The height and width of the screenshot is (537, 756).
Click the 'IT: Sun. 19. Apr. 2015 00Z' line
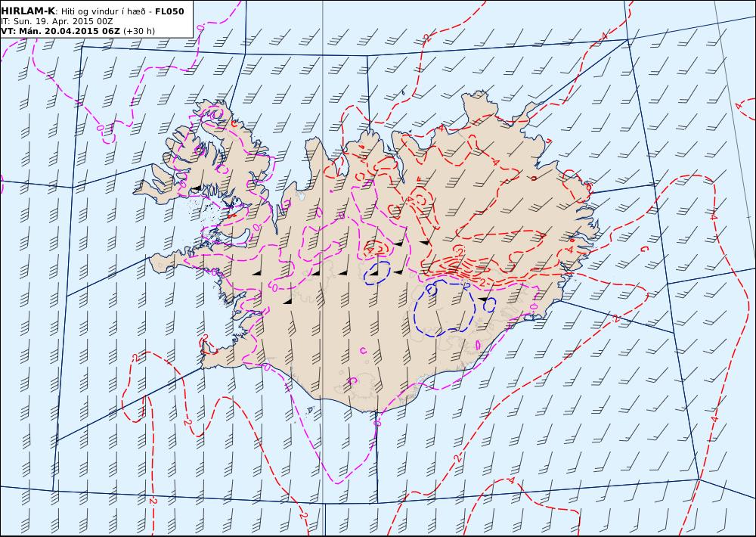[57, 22]
